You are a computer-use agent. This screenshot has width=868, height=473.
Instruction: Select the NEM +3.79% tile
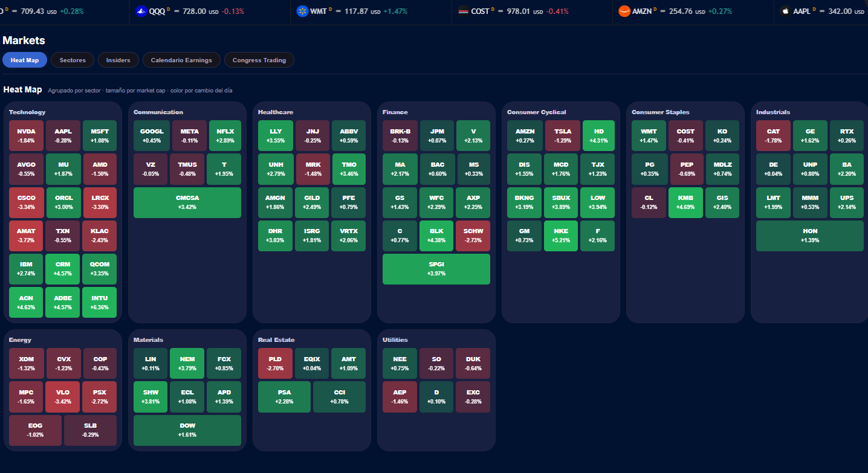pyautogui.click(x=187, y=364)
